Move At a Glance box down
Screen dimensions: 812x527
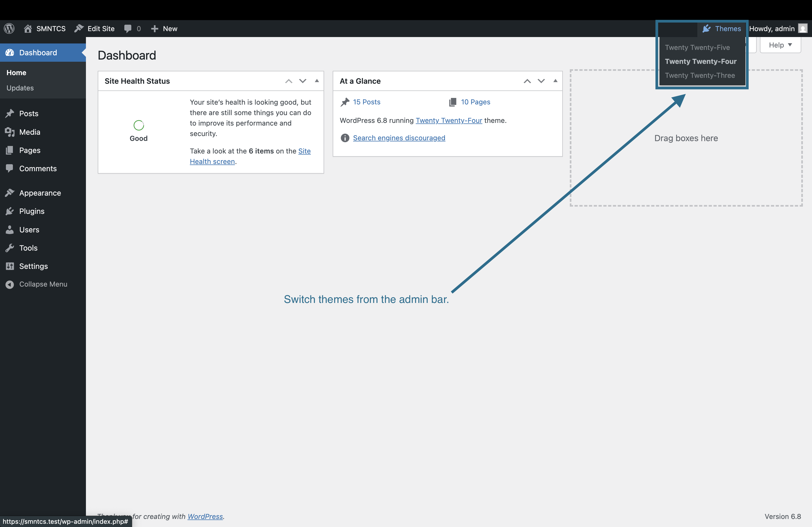coord(541,81)
